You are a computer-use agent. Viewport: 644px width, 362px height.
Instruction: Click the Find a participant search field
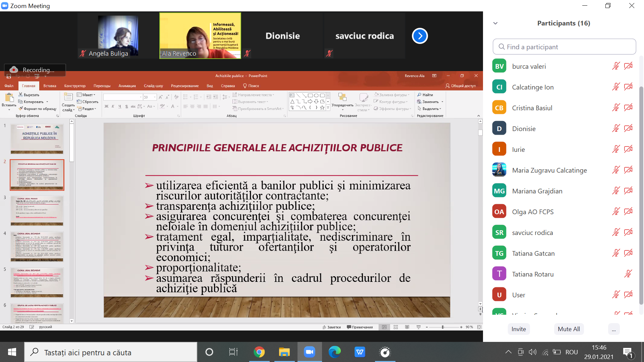pos(564,47)
